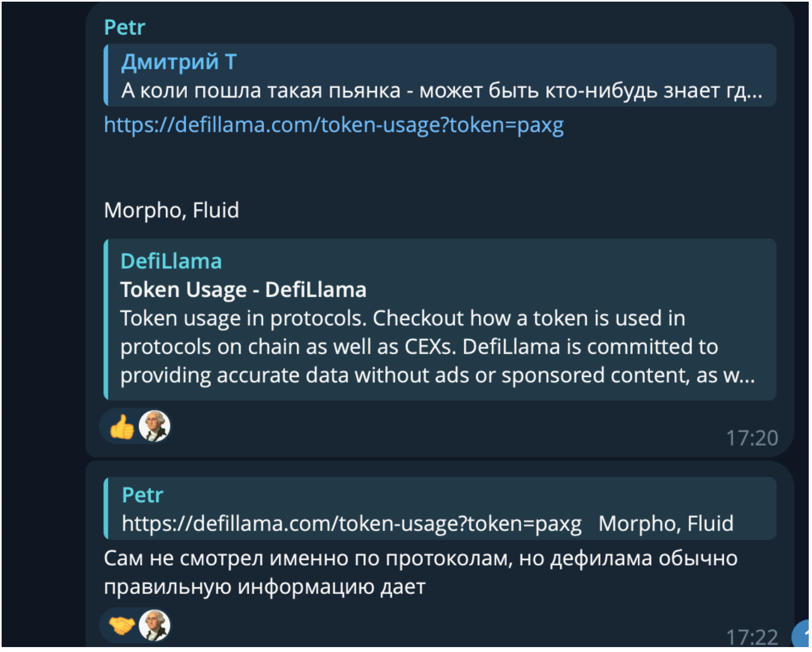Jump to the quoted Дмитрий Т message

pyautogui.click(x=179, y=62)
